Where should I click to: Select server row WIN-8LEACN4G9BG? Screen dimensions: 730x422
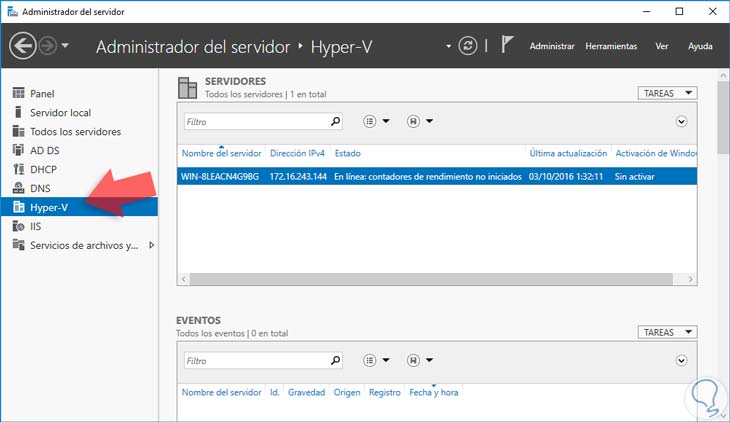click(437, 177)
